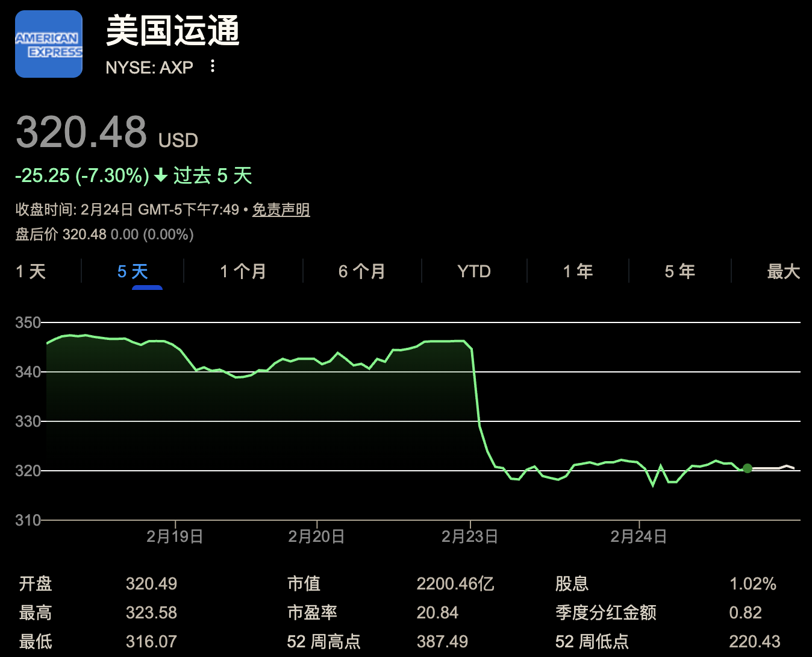
Task: Click the green endpoint dot on the chart line
Action: click(748, 468)
